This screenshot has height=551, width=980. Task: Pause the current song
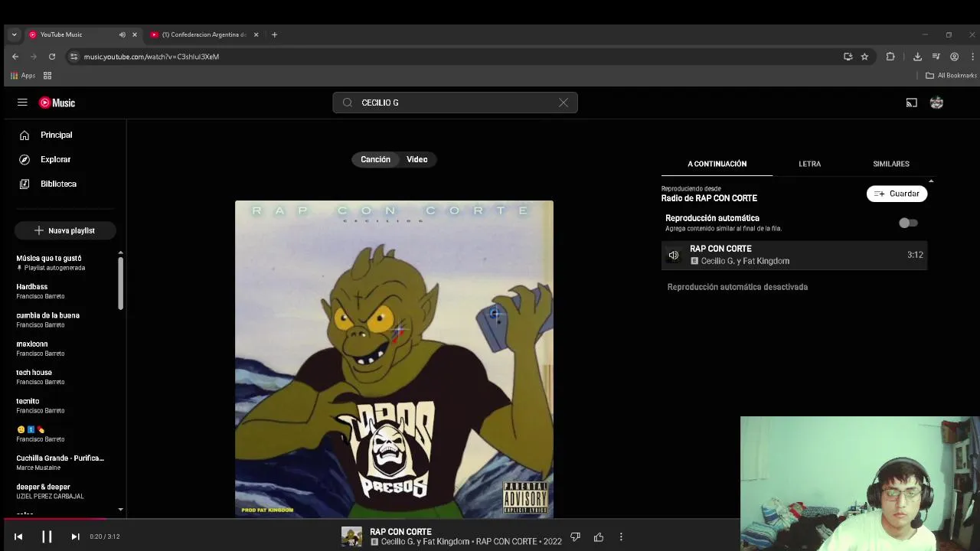point(47,536)
